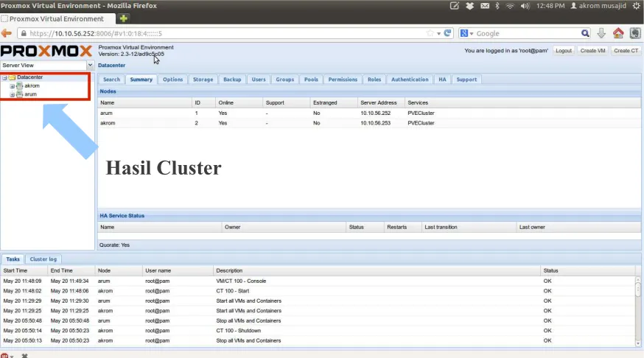Switch to the Search tab

pyautogui.click(x=111, y=80)
